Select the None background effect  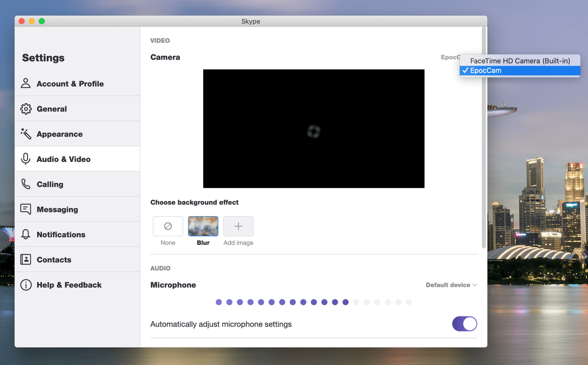click(x=168, y=226)
